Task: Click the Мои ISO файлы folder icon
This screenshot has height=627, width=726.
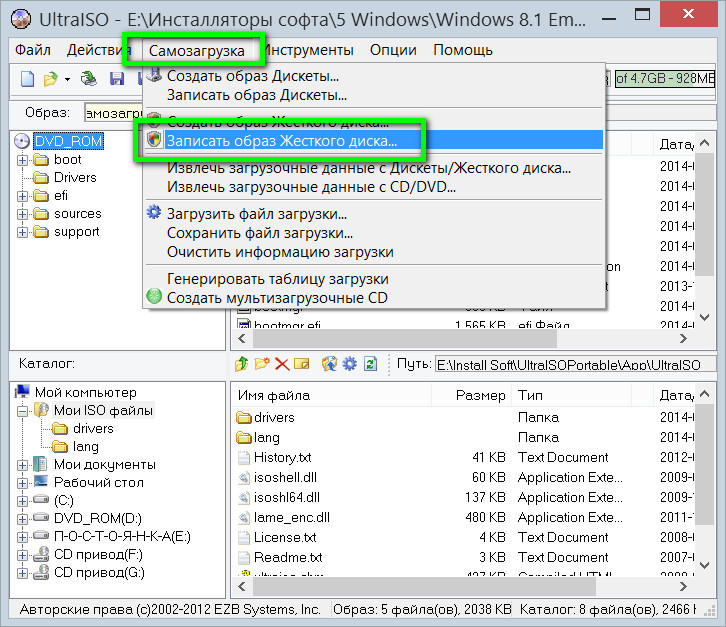Action: pyautogui.click(x=42, y=410)
